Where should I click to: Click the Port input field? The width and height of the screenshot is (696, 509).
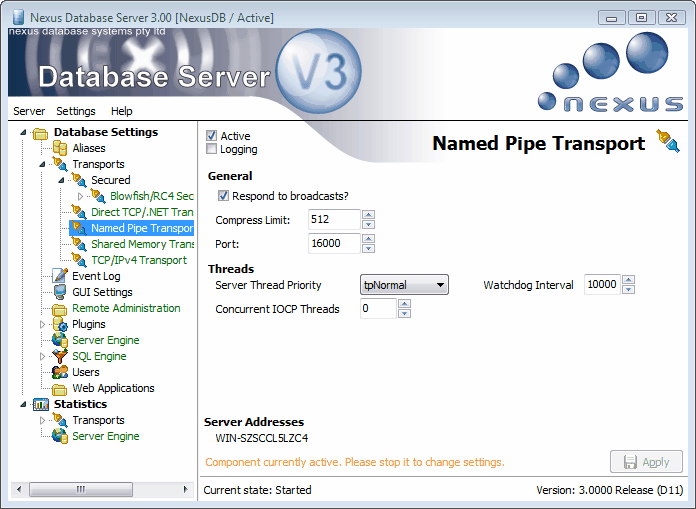334,243
